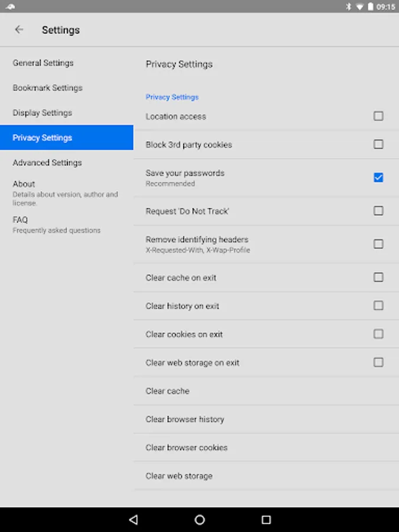
Task: Open Advanced Settings section
Action: tap(47, 163)
